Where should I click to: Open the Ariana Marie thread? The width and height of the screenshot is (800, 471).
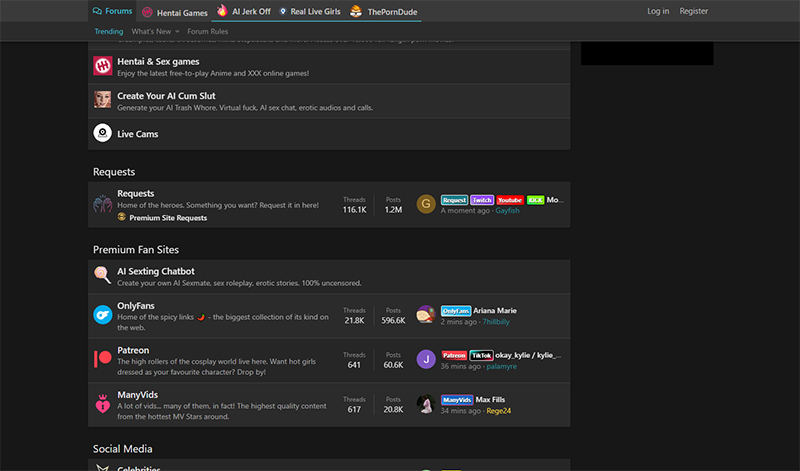[x=495, y=311]
